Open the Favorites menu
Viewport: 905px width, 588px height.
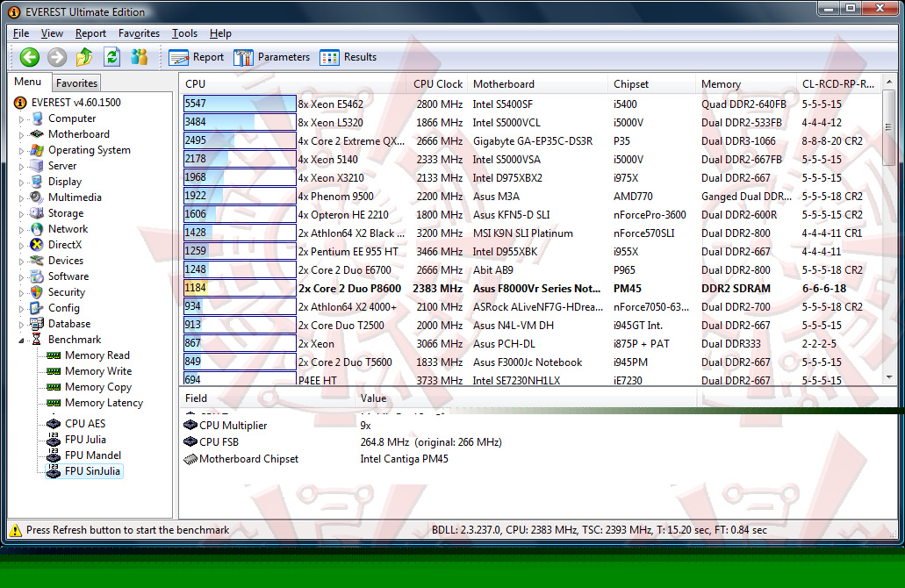(139, 33)
